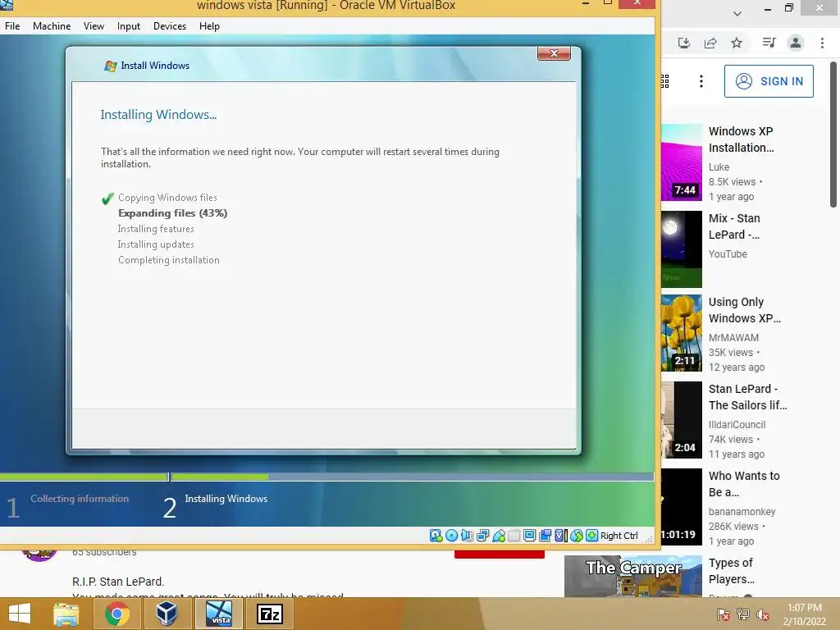Click the Chrome install app icon
Screen dimensions: 840x630
(x=684, y=43)
